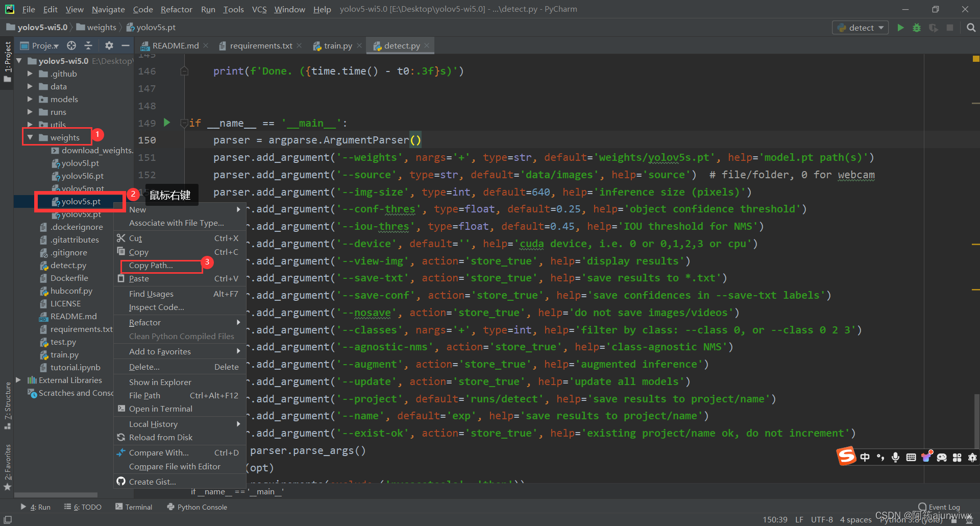Open the Terminal tool window

point(134,507)
